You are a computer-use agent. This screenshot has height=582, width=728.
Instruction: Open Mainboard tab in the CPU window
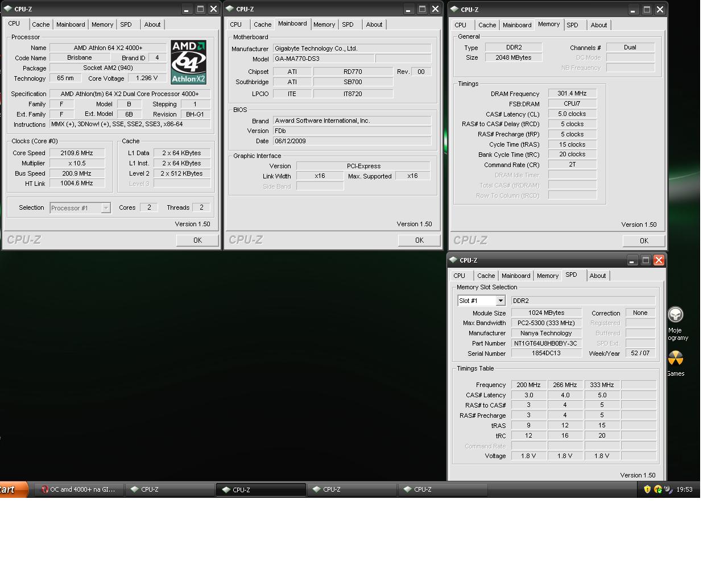tap(71, 24)
